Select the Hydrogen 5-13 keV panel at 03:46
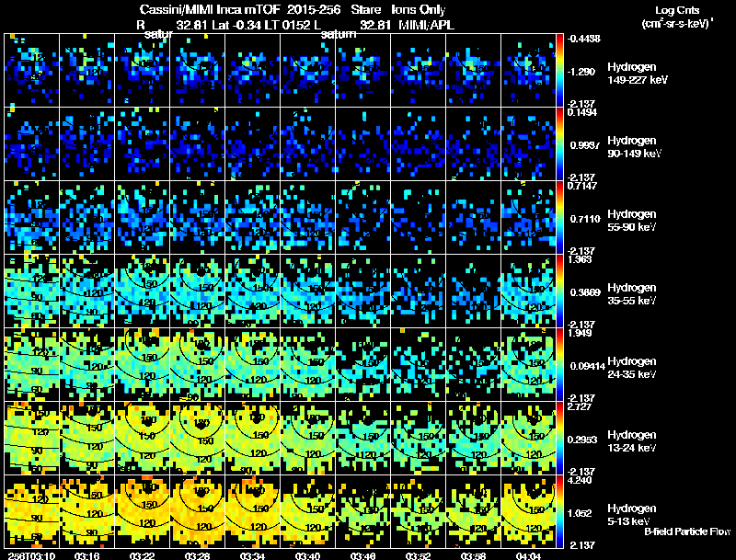Screen dimensions: 736x560 [362, 511]
